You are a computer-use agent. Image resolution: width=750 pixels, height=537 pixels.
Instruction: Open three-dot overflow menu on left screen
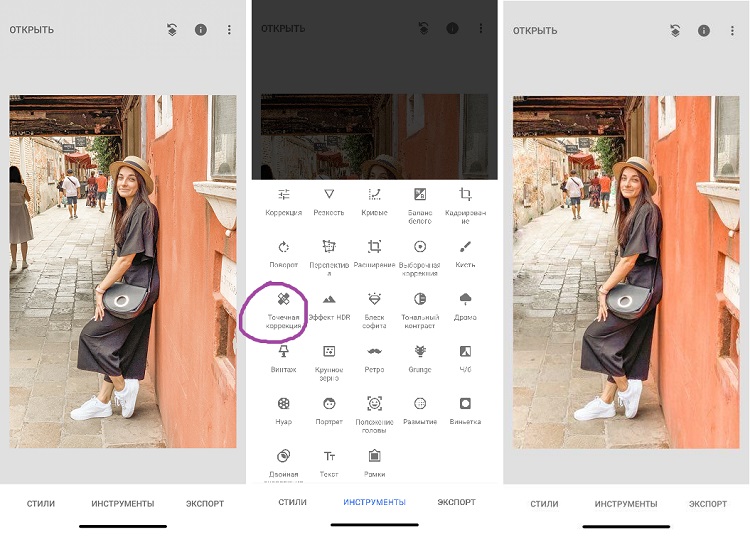(x=229, y=30)
